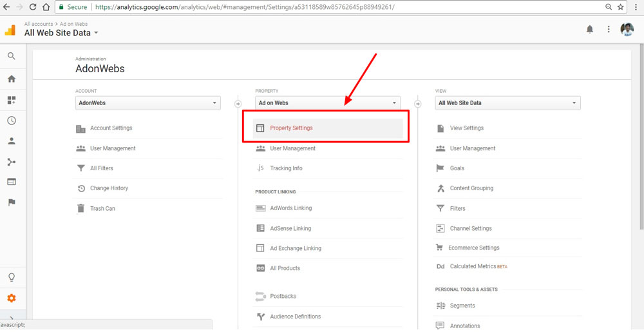Open the Account dropdown showing AdonWebs
Viewport: 644px width, 332px height.
point(148,103)
